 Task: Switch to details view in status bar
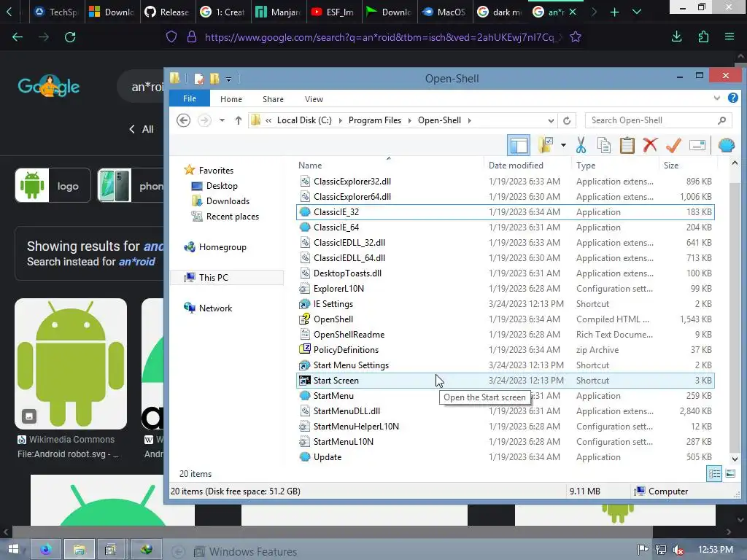point(714,473)
